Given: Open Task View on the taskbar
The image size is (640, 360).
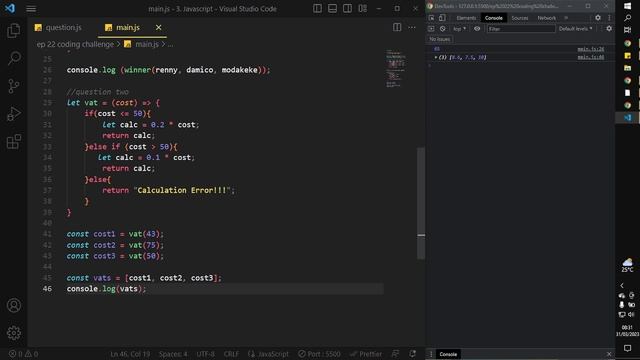Looking at the screenshot, I should point(627,30).
